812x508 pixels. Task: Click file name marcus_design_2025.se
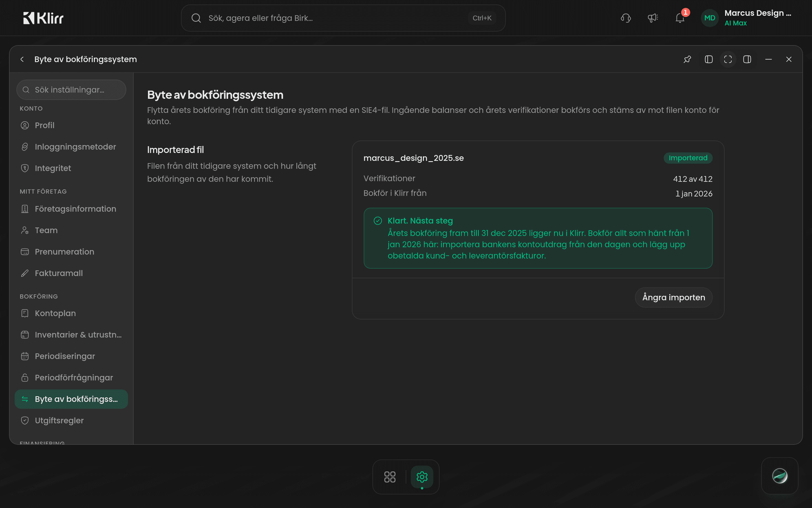tap(413, 158)
